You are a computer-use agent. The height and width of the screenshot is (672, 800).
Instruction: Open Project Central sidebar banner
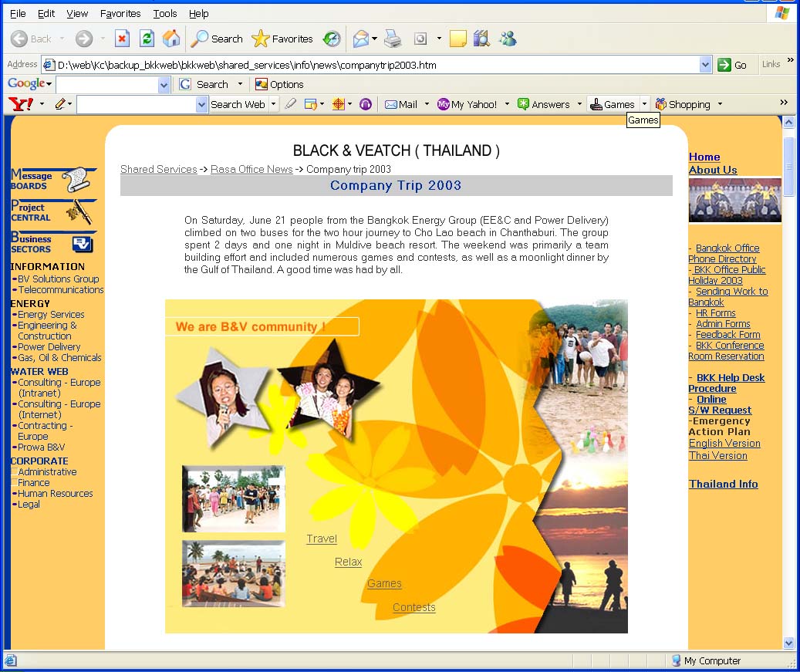[x=53, y=211]
